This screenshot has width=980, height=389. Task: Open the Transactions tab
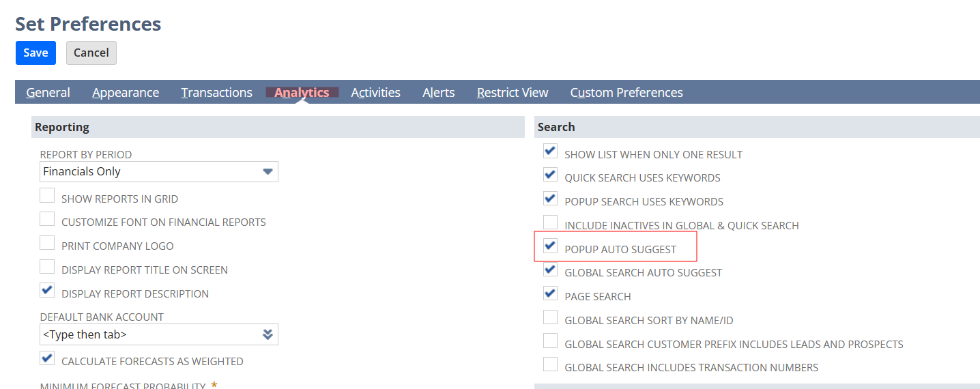point(216,92)
